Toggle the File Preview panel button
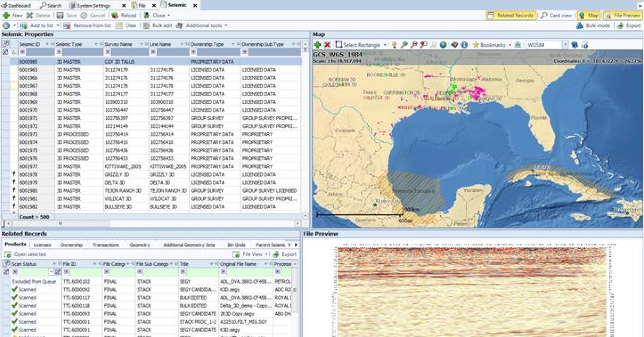644x337 pixels. click(623, 15)
